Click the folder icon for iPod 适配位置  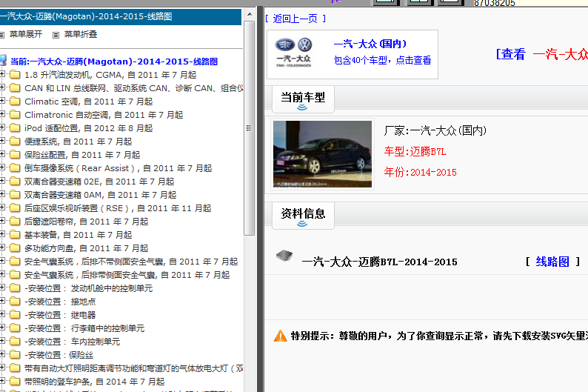[x=15, y=128]
